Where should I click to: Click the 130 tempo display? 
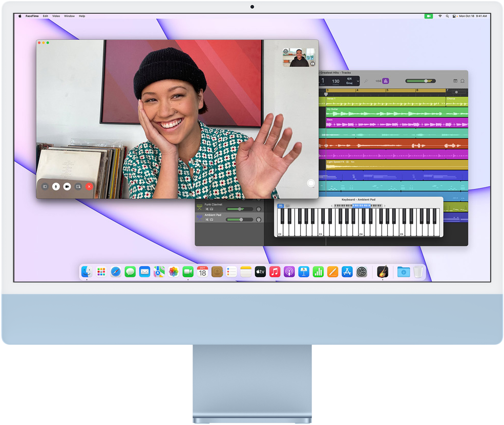point(335,81)
